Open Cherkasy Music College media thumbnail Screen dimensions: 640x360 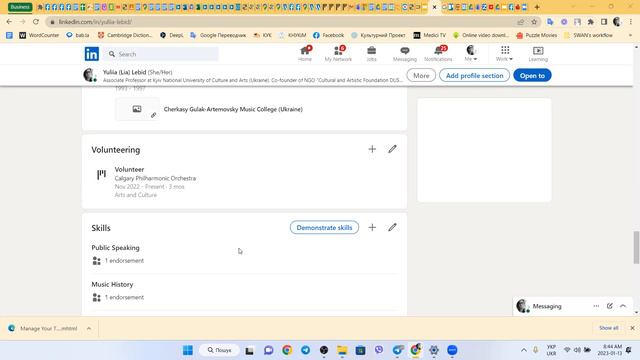click(x=137, y=109)
